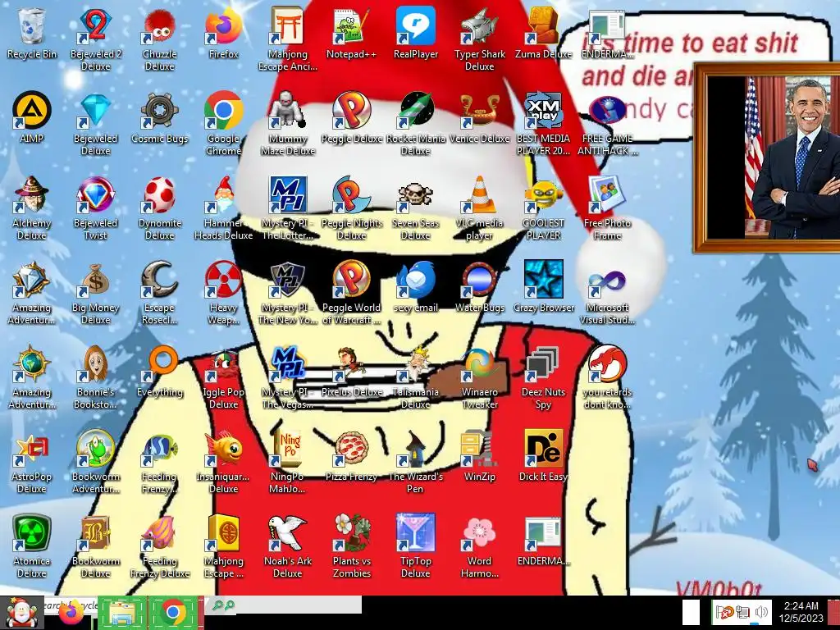The height and width of the screenshot is (630, 840).
Task: Open Mystery PI The New York icon
Action: tap(288, 294)
